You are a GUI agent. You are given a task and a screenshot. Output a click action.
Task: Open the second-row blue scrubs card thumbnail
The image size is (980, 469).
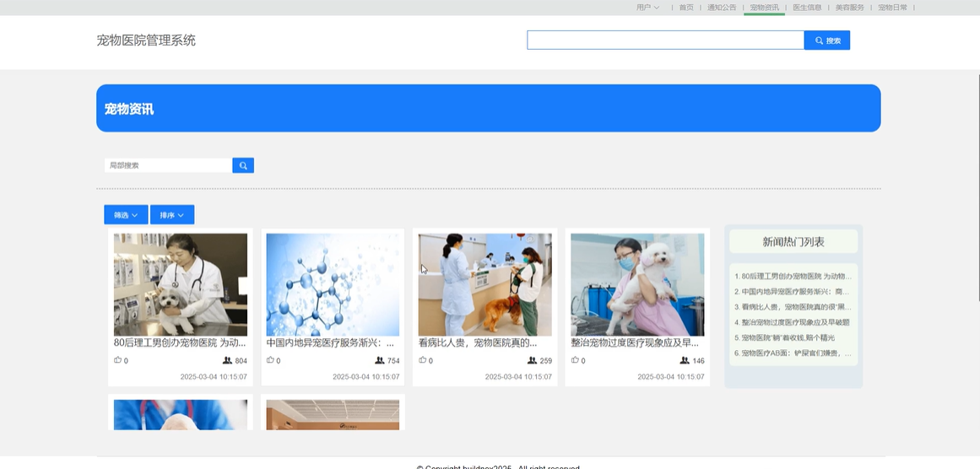[x=181, y=415]
